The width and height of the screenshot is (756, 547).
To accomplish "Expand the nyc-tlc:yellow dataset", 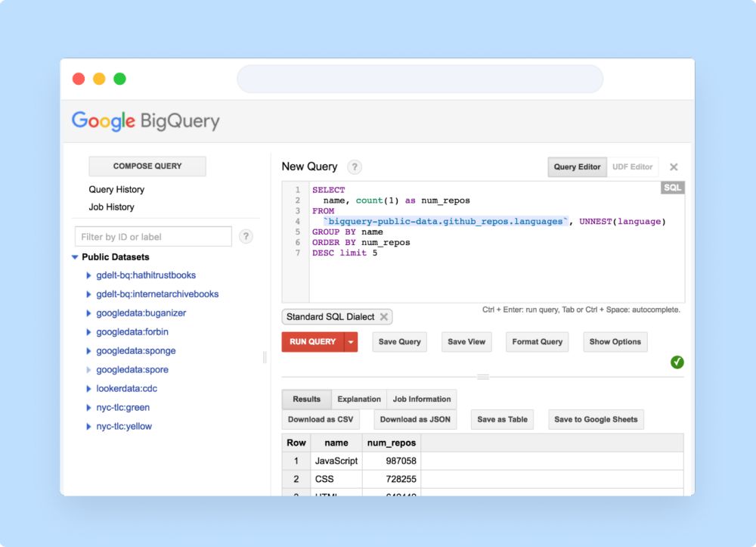I will [88, 427].
